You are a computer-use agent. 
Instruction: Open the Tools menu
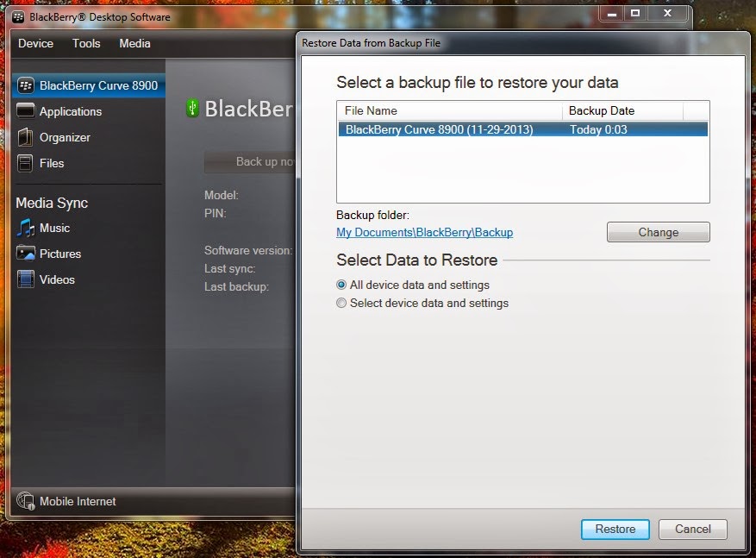[86, 43]
